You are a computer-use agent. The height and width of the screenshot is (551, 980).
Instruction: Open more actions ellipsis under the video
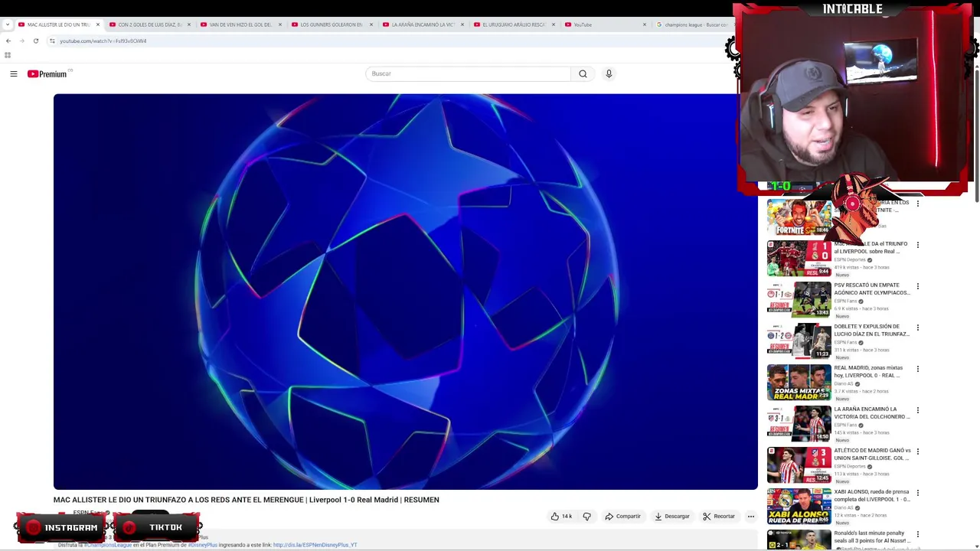[x=750, y=517]
